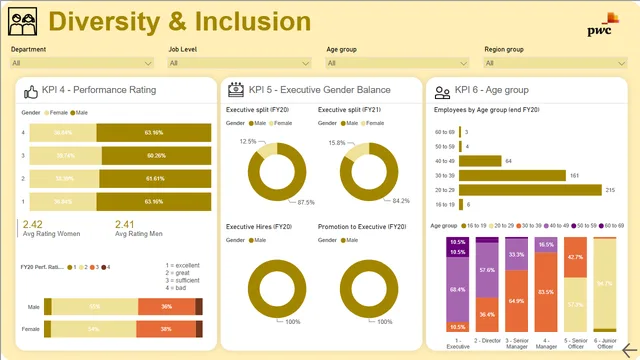640x360 pixels.
Task: Select Female legend in Executive split FY20
Action: coord(280,123)
